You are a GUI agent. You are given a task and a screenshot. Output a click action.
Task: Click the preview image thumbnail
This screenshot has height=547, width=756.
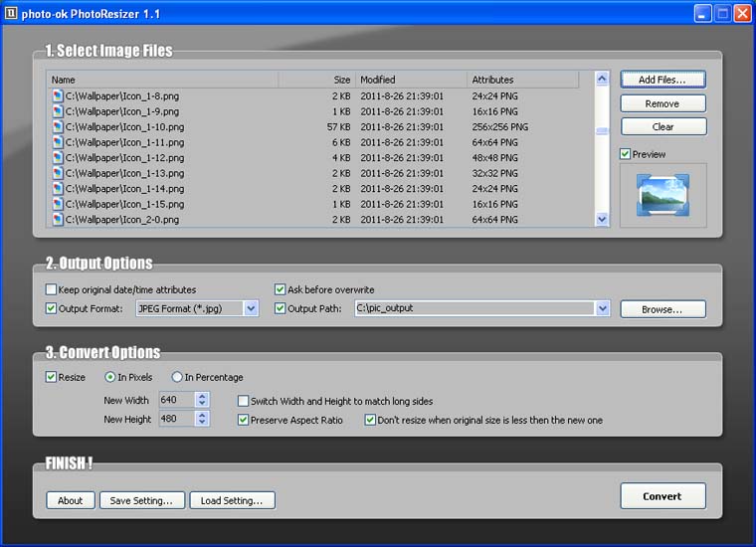click(662, 195)
